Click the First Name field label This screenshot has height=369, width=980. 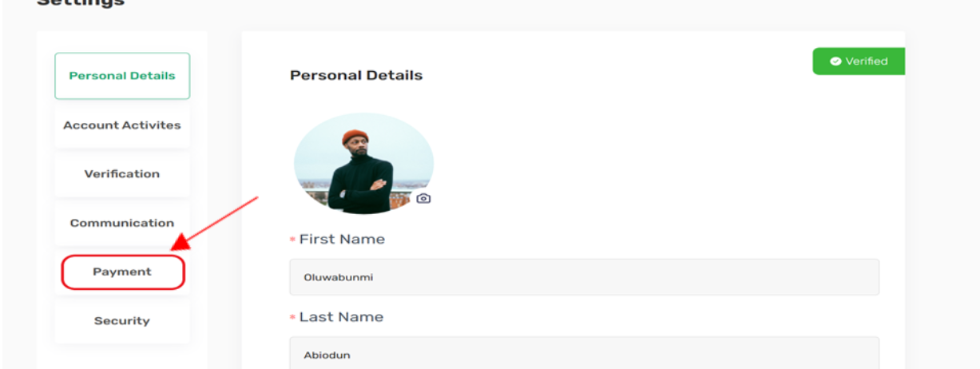click(x=342, y=240)
